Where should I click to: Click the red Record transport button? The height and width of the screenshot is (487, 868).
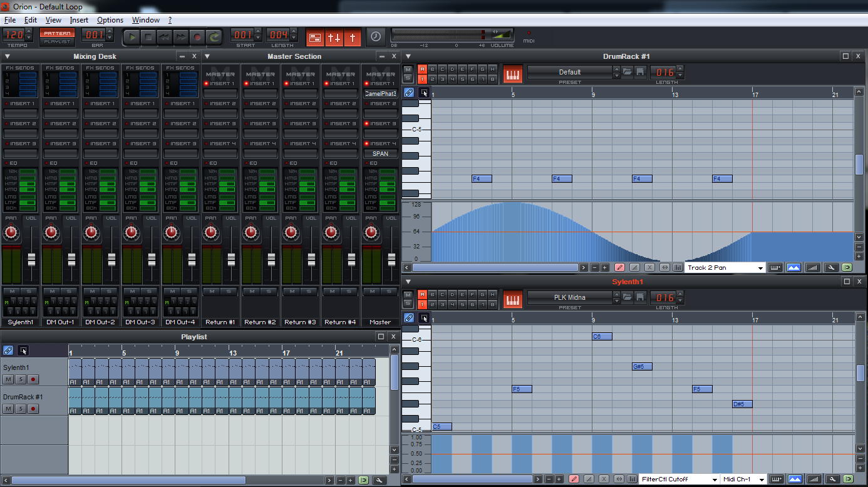coord(197,37)
